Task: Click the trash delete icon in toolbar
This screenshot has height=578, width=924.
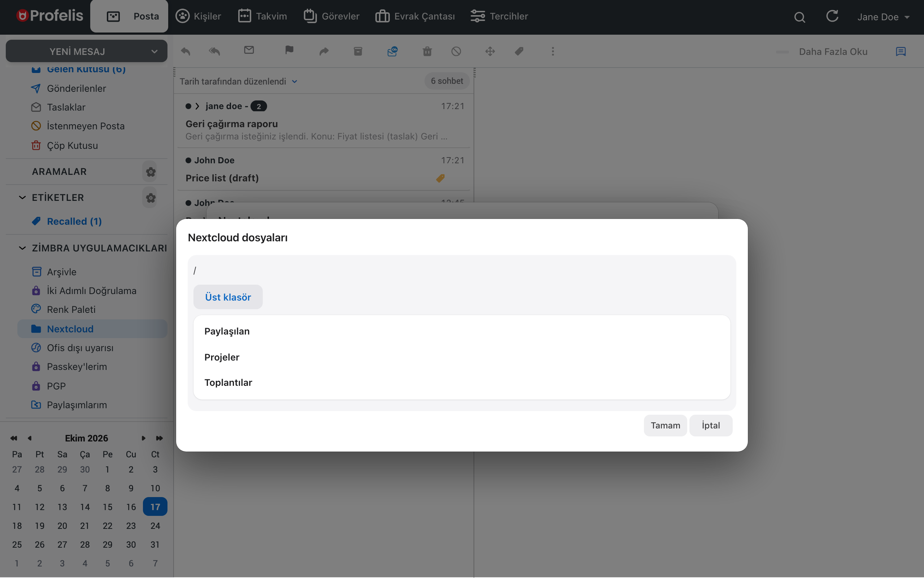Action: (427, 51)
